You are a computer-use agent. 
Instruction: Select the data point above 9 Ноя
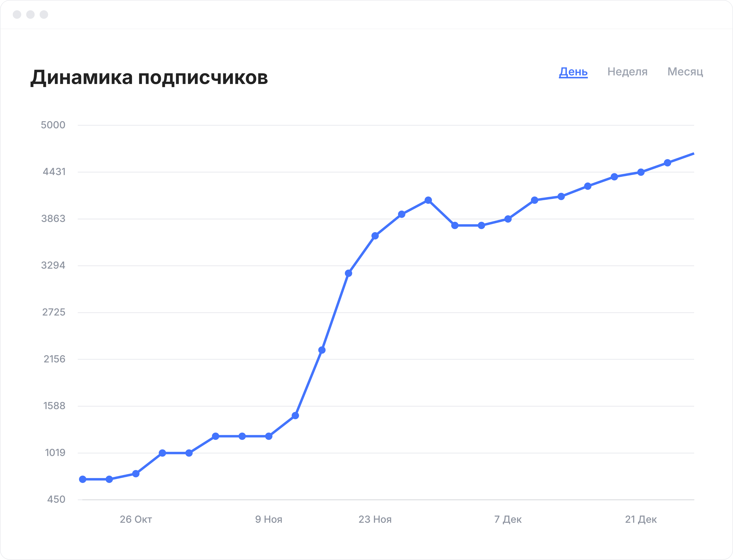[x=269, y=436]
